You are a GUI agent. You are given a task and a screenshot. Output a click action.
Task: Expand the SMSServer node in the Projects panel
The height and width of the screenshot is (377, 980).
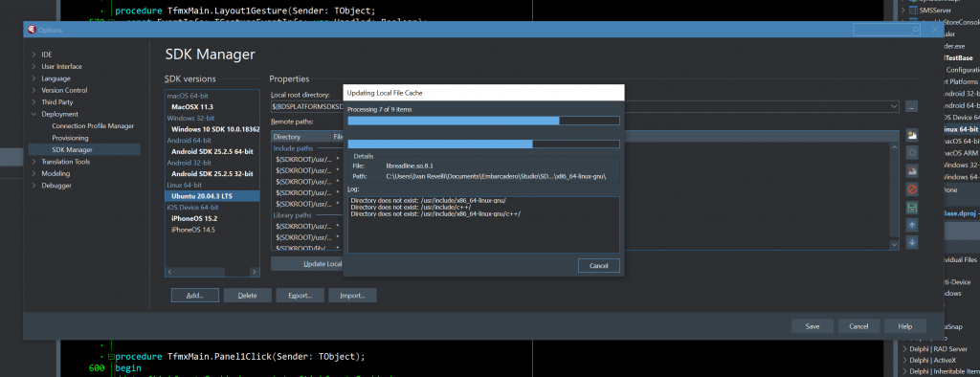pos(903,11)
